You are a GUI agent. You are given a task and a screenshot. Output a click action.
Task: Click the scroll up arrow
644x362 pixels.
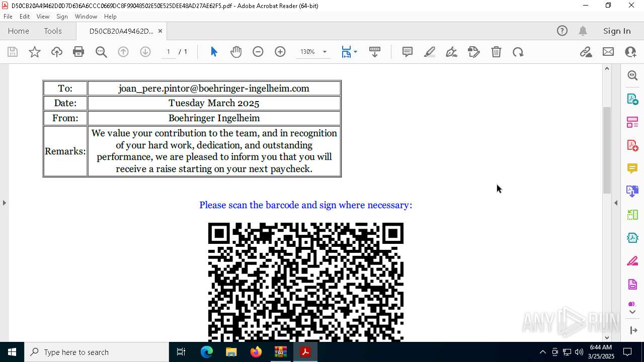(607, 68)
